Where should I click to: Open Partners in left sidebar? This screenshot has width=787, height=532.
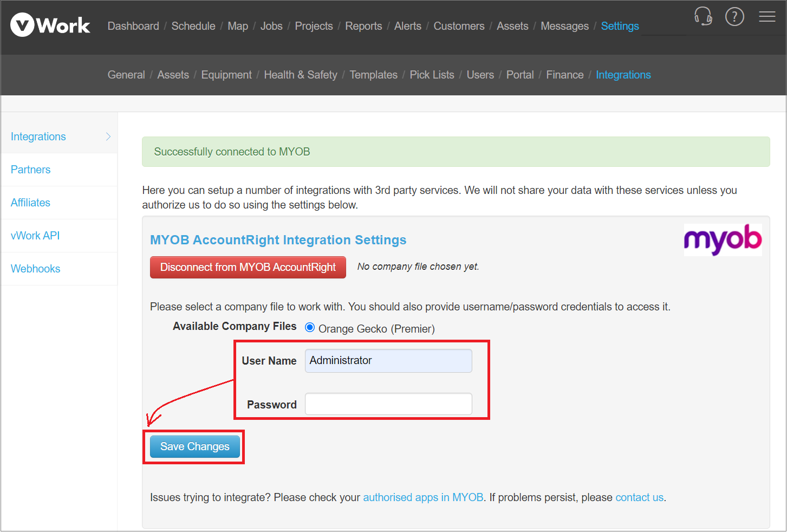pyautogui.click(x=59, y=170)
